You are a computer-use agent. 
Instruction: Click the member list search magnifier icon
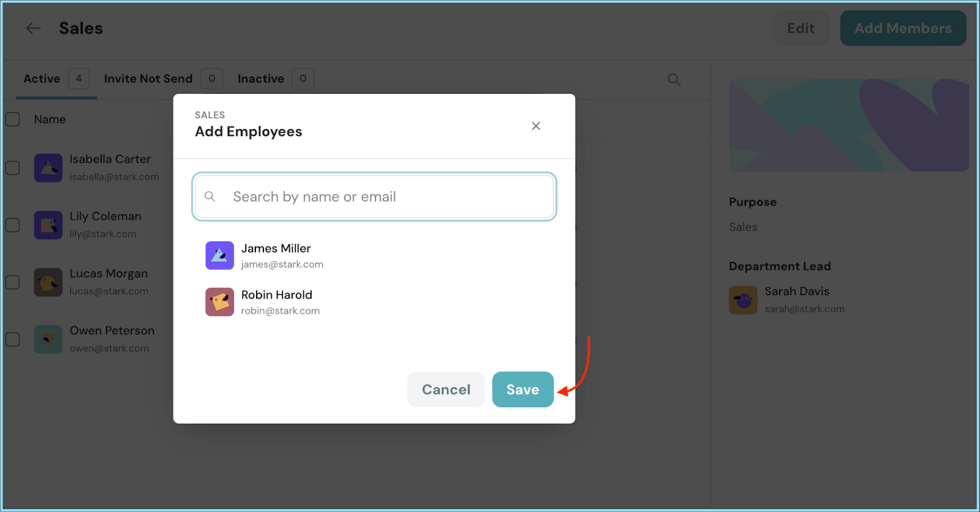tap(674, 80)
